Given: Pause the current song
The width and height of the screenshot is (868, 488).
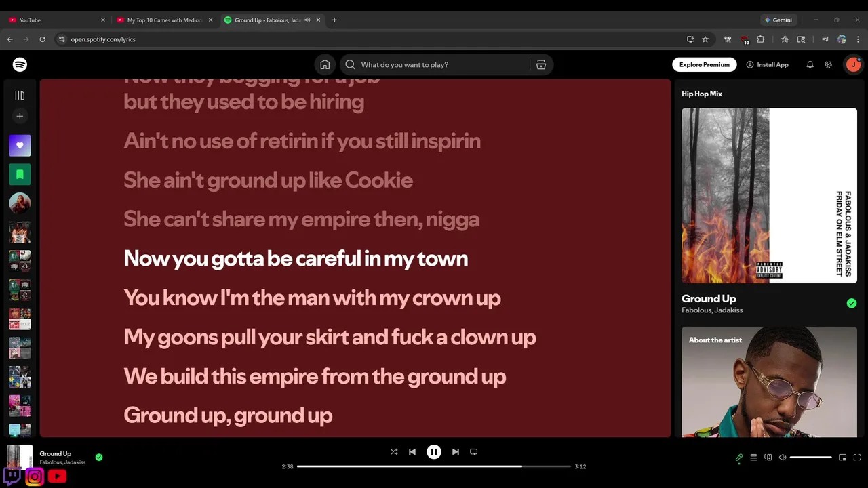Looking at the screenshot, I should (434, 452).
